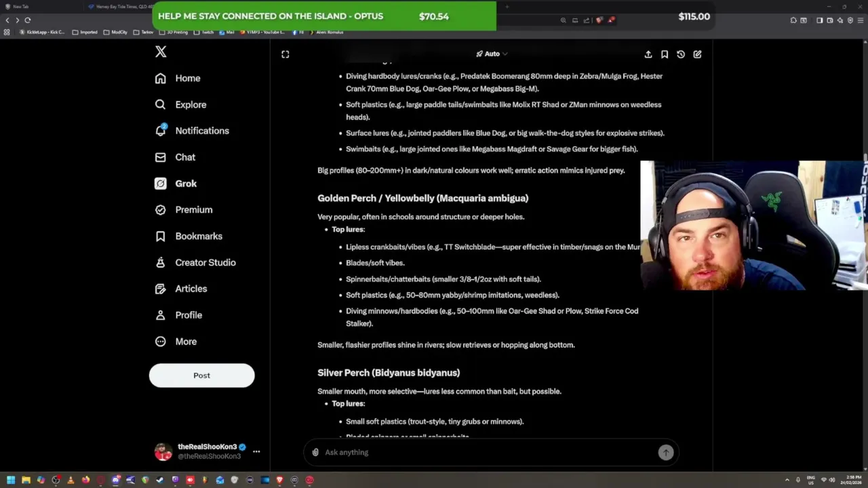
Task: Open taskbar clock and date
Action: click(851, 480)
